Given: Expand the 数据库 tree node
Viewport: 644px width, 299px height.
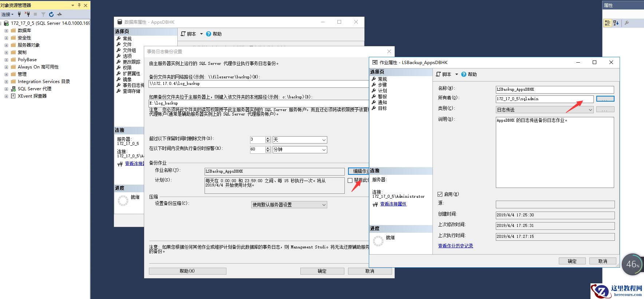Looking at the screenshot, I should tap(6, 31).
